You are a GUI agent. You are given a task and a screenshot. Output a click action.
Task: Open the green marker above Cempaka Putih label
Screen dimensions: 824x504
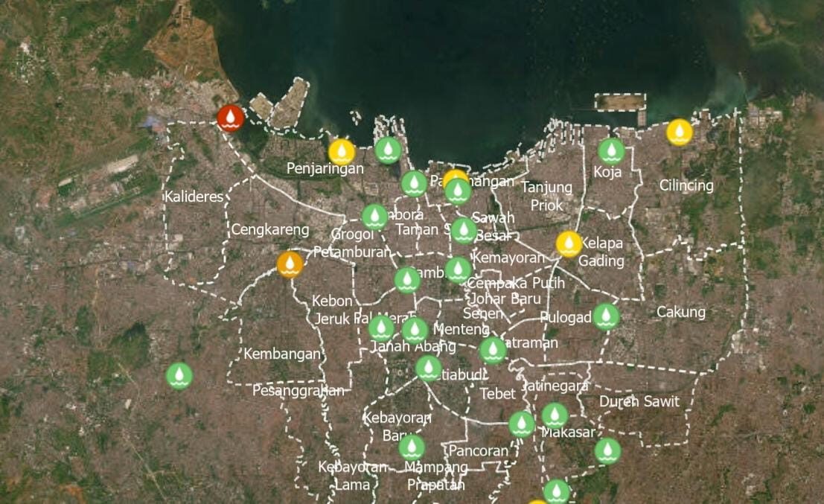click(x=459, y=270)
